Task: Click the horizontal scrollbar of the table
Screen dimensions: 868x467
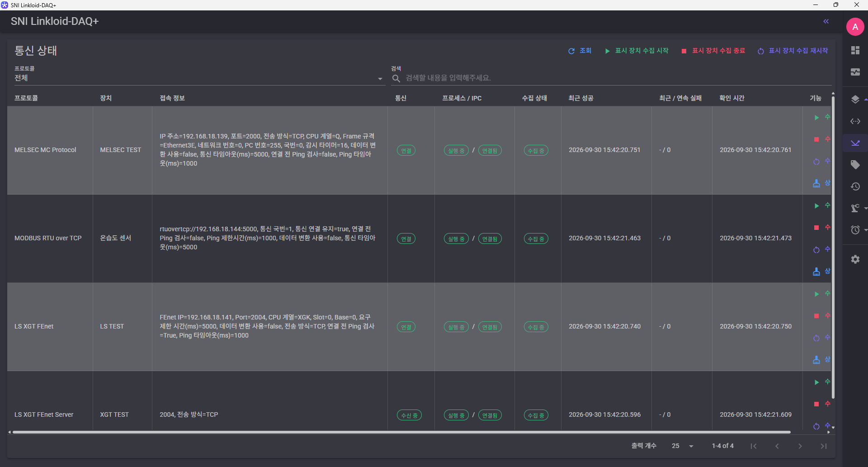Action: [401, 432]
